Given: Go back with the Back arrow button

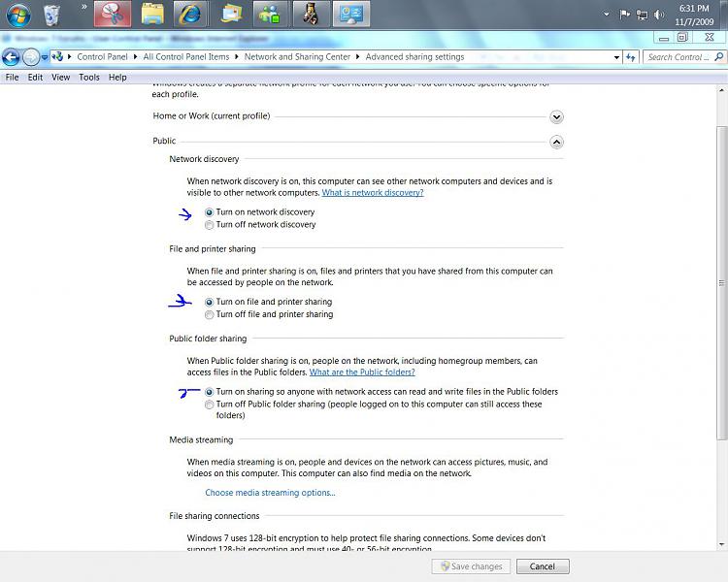Looking at the screenshot, I should pyautogui.click(x=11, y=57).
